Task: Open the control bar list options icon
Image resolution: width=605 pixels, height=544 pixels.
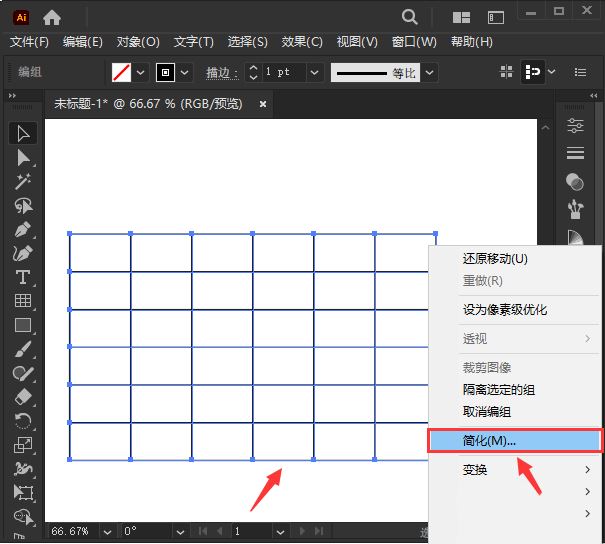Action: [x=580, y=72]
